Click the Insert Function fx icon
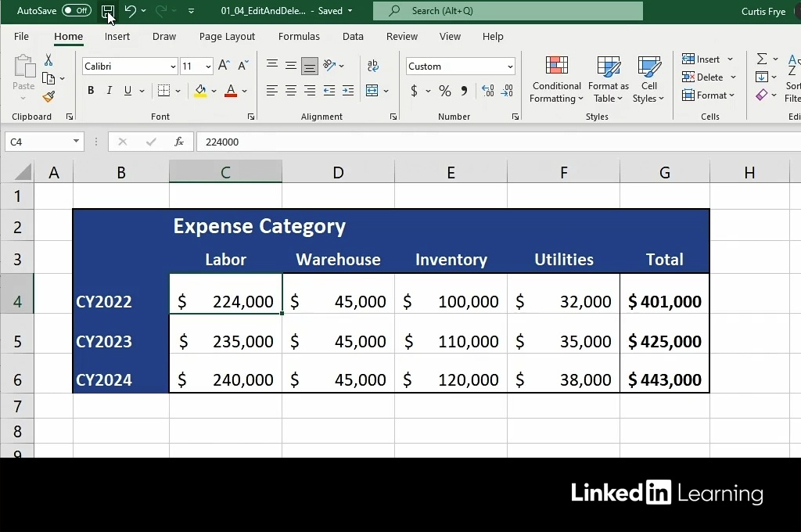The width and height of the screenshot is (801, 532). 179,142
